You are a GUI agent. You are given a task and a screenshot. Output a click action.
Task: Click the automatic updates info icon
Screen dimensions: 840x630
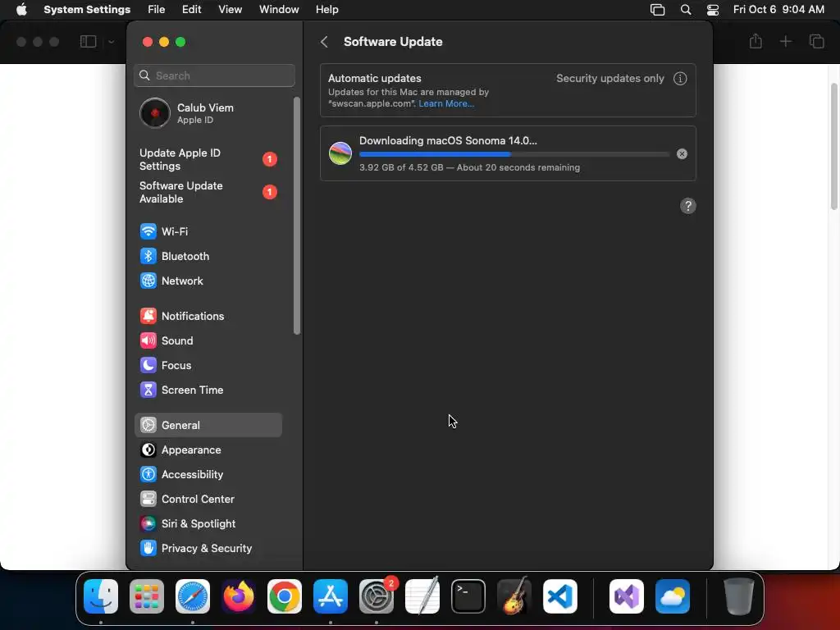click(680, 79)
